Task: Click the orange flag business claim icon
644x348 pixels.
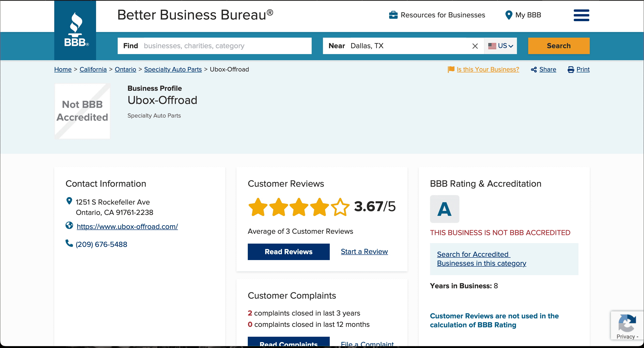Action: (451, 69)
